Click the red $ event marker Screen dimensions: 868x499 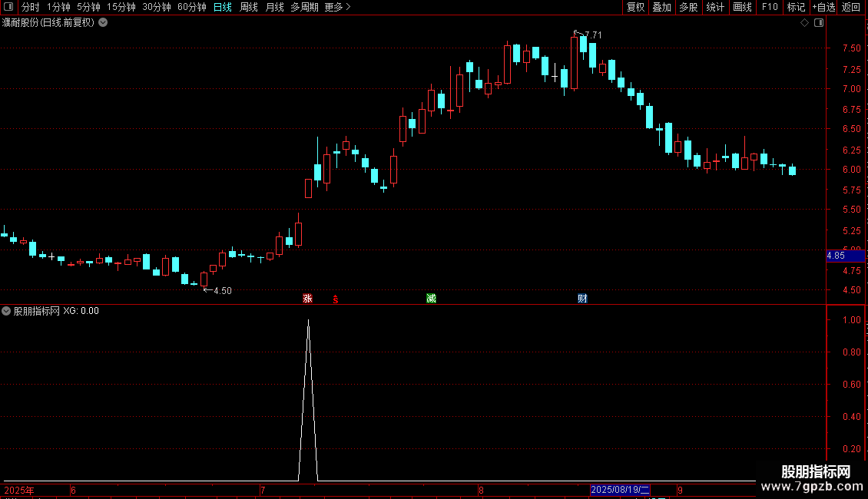(x=336, y=299)
